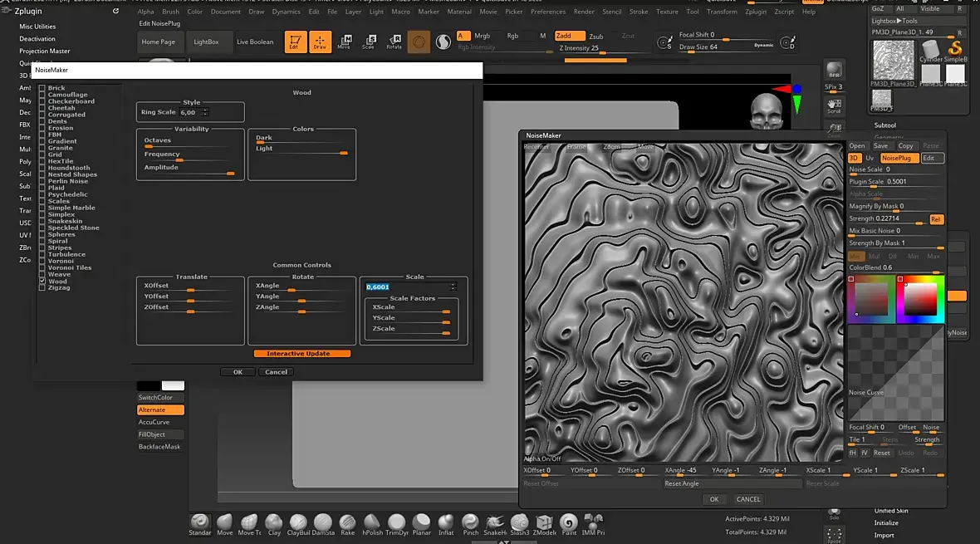Click Cancel in the Wood settings dialog
Screen dimensions: 980x544
pos(276,372)
